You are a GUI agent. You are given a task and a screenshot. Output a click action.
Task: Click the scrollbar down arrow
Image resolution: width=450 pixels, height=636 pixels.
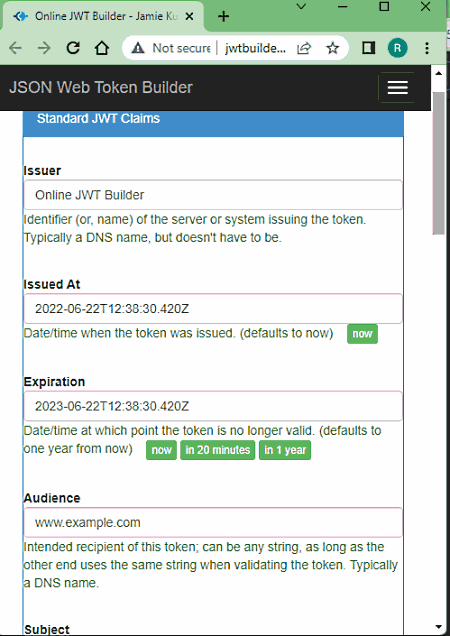tap(438, 627)
